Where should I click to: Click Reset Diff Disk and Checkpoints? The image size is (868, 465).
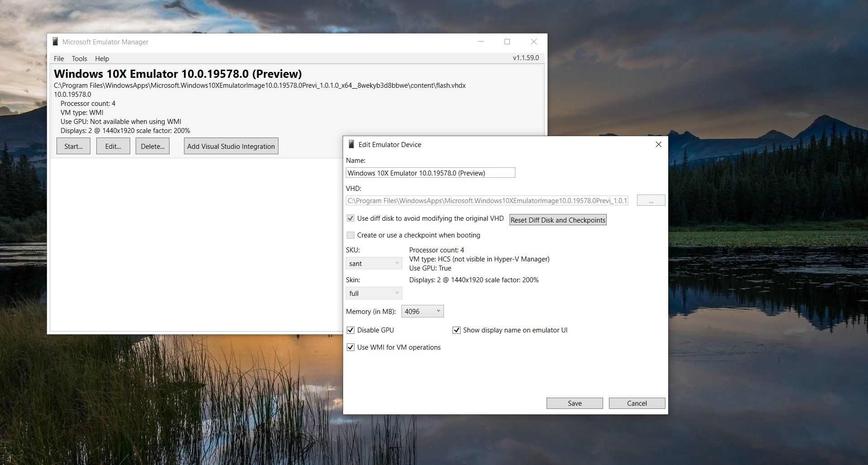[x=557, y=220]
